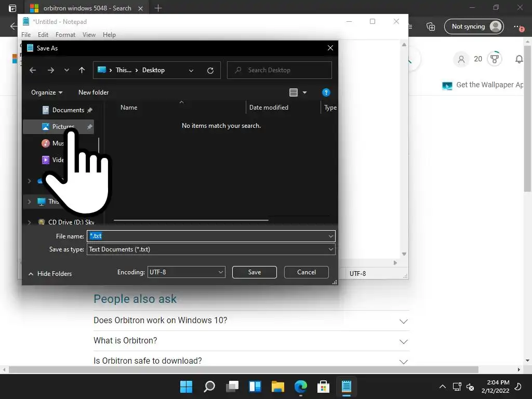Viewport: 532px width, 399px height.
Task: Open browser Collections icon
Action: 431,26
